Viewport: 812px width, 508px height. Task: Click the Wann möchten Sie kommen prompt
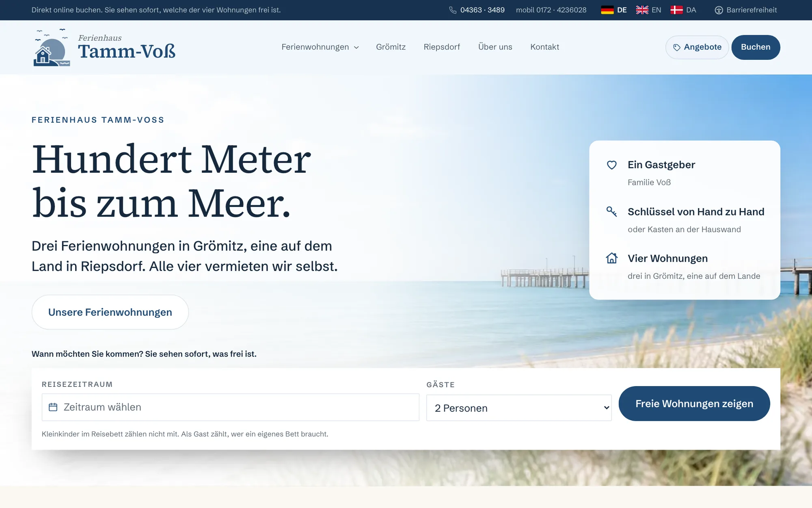click(x=144, y=354)
